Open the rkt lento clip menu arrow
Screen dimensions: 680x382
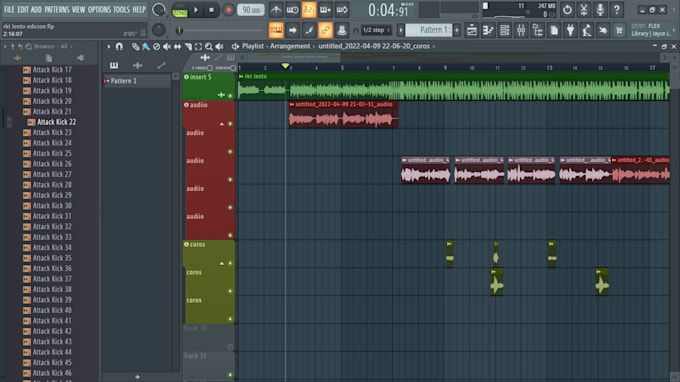tap(241, 77)
